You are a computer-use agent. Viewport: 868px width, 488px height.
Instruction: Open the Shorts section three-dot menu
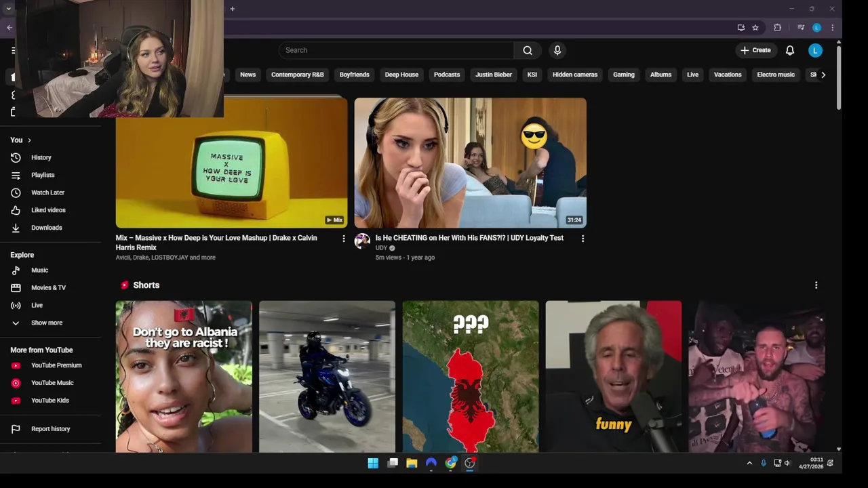pyautogui.click(x=816, y=285)
